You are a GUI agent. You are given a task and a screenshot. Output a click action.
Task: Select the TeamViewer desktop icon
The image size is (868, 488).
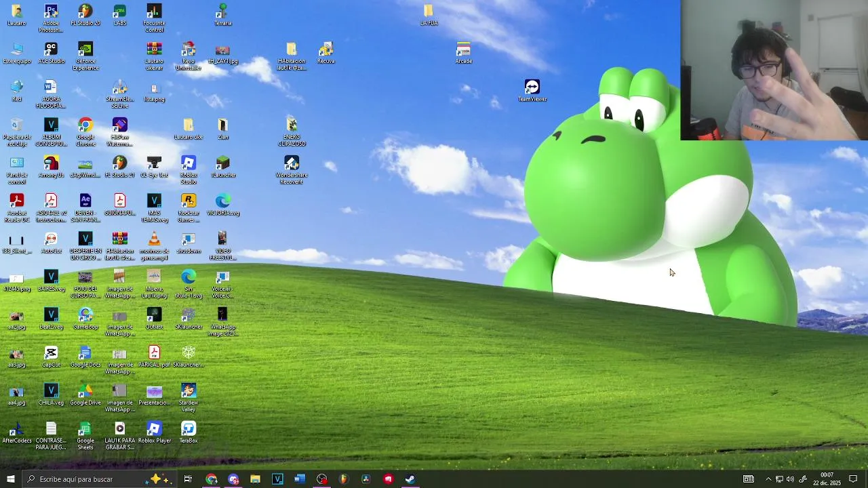[x=532, y=91]
